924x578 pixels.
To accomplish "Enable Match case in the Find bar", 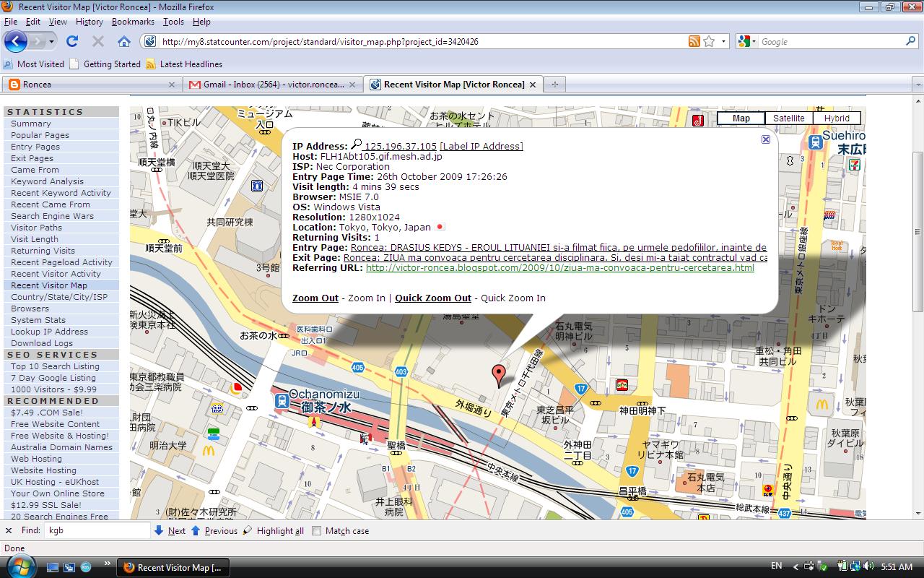I will pyautogui.click(x=315, y=530).
